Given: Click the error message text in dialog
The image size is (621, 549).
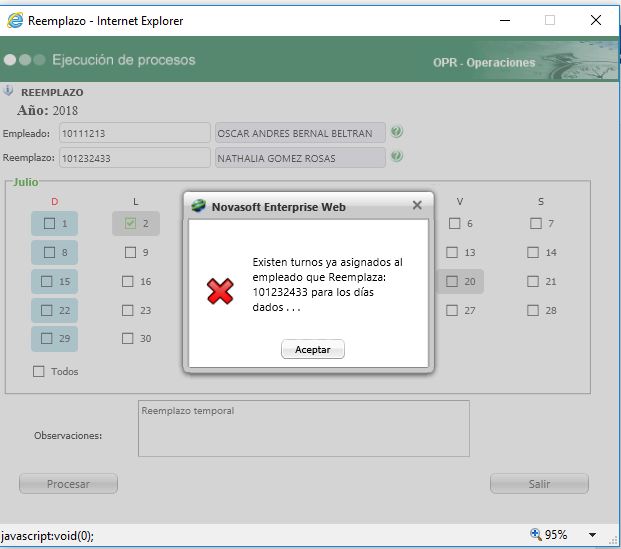Looking at the screenshot, I should click(x=328, y=284).
